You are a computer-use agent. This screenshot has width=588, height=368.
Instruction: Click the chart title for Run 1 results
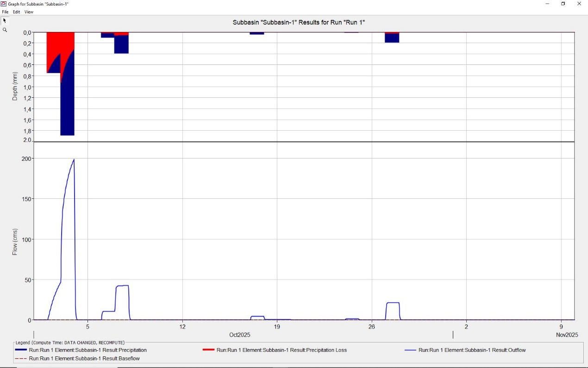(299, 22)
